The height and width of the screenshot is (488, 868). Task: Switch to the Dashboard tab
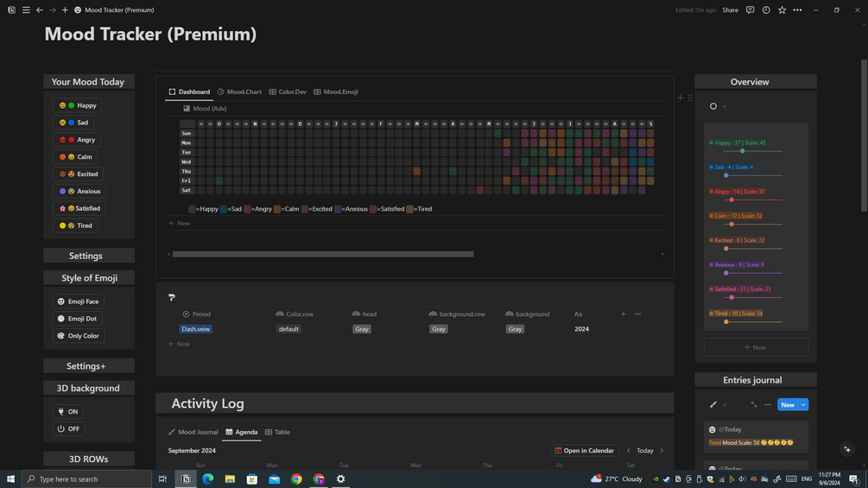189,92
